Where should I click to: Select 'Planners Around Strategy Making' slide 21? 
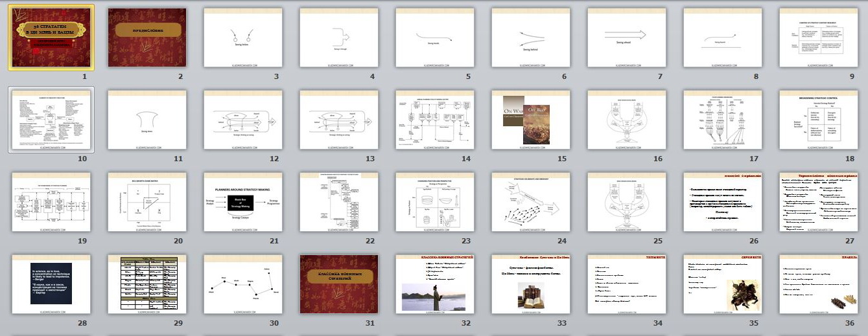(x=243, y=201)
